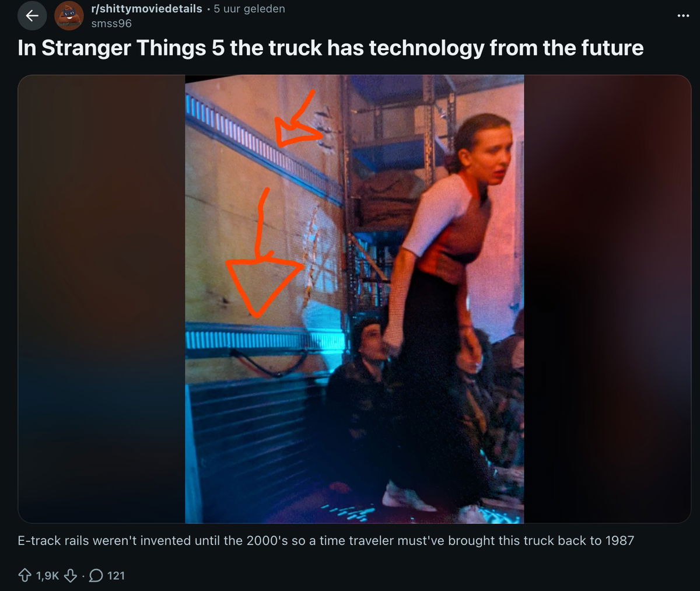This screenshot has height=591, width=700.
Task: Click the r/shittymoviedetails community avatar
Action: coord(69,15)
